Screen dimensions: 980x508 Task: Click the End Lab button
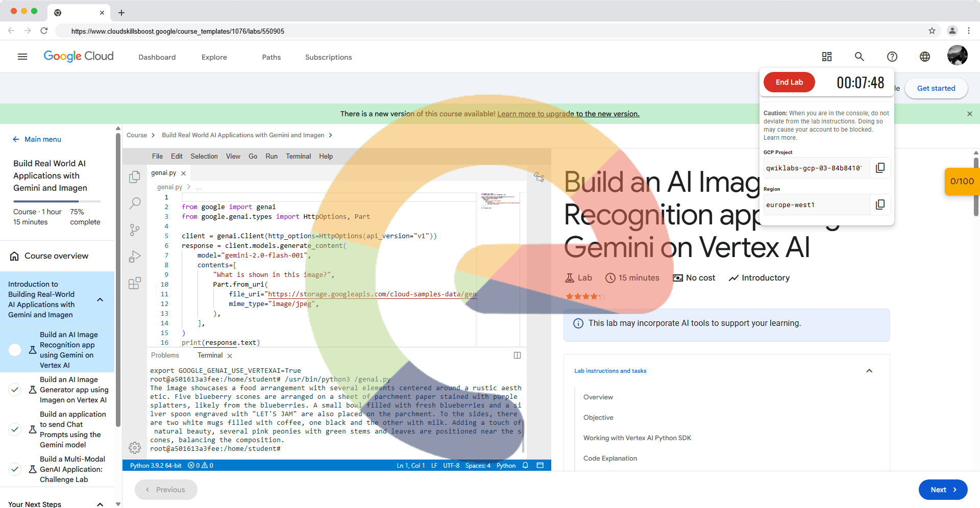point(789,82)
